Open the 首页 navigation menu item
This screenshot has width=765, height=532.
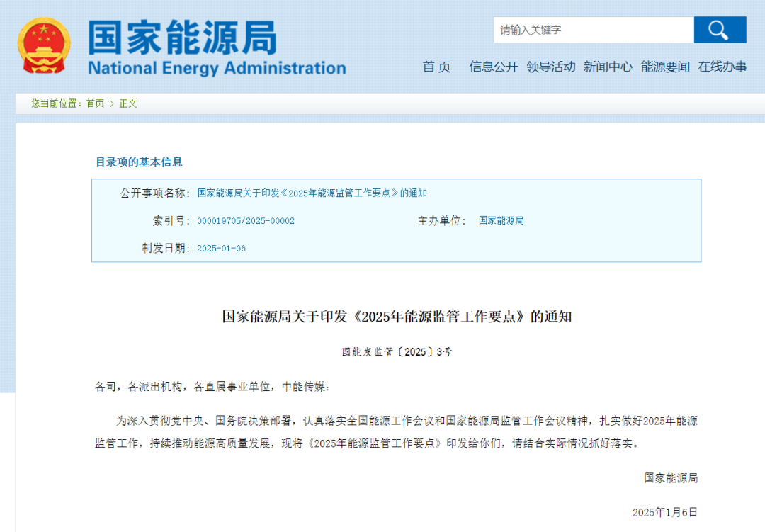point(436,67)
